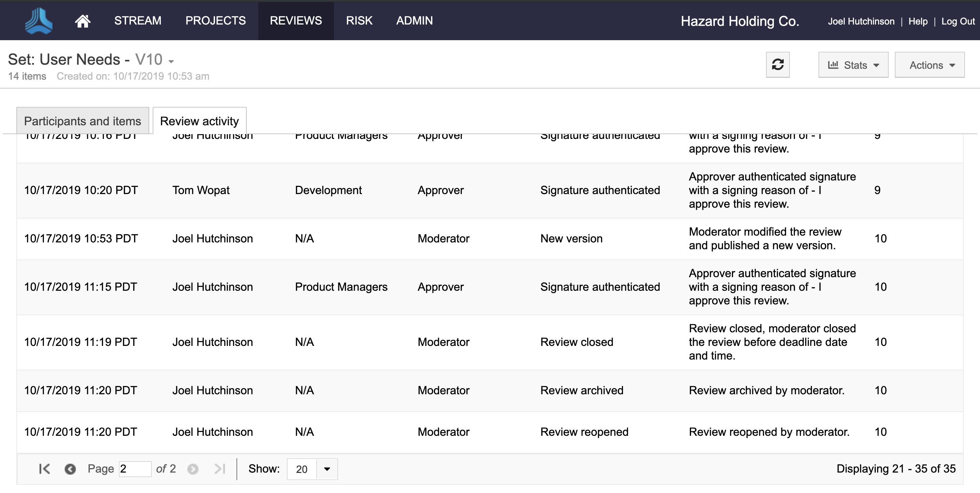This screenshot has width=980, height=493.
Task: Click the Jama logo icon
Action: [x=39, y=21]
